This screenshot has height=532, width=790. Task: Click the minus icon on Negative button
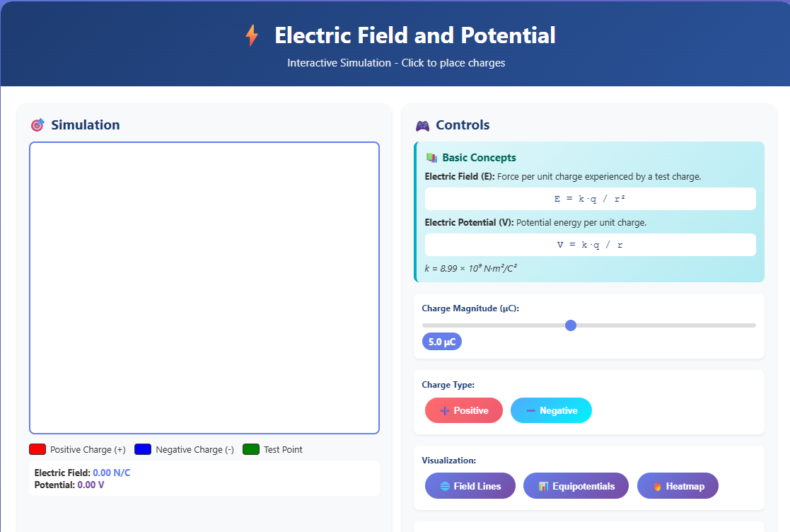(x=530, y=410)
